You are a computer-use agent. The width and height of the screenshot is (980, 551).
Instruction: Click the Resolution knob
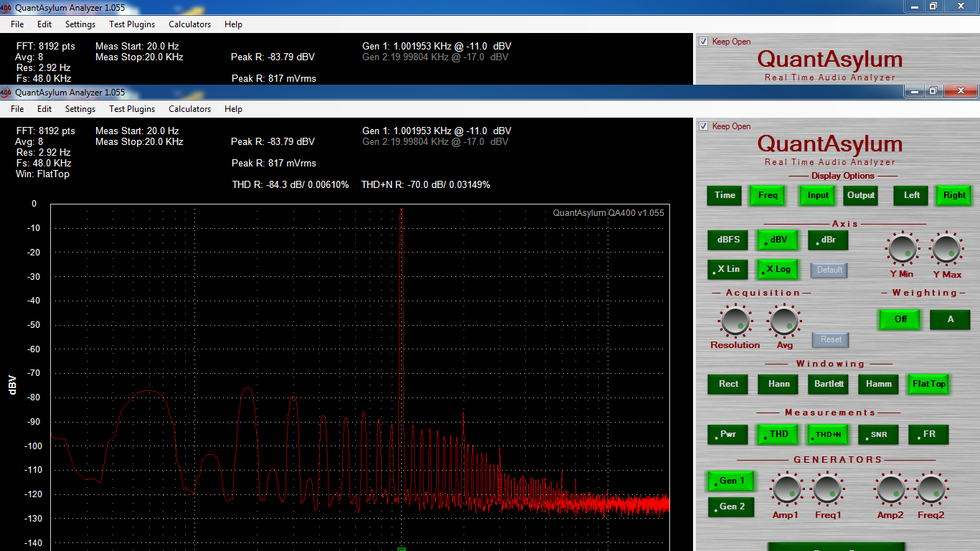735,321
